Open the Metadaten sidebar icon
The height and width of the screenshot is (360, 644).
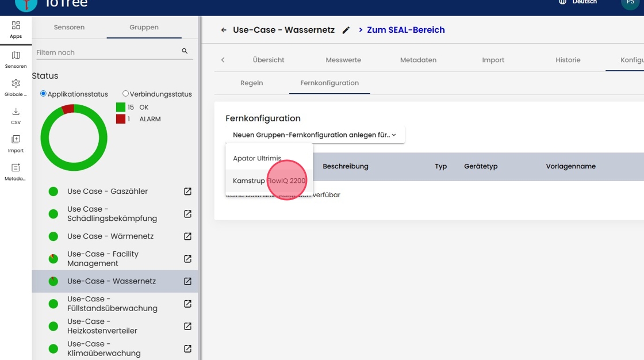16,168
